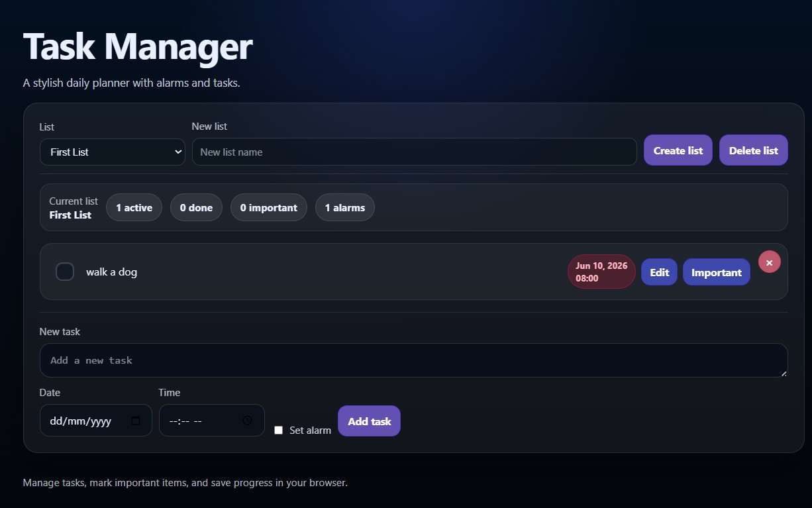Click the 0 done counter pill

[x=196, y=207]
